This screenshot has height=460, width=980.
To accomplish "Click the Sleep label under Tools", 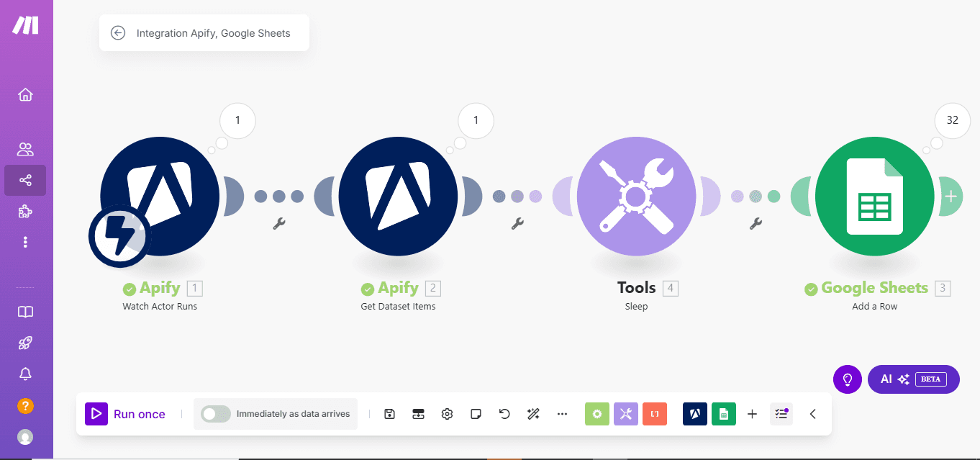I will 636,307.
